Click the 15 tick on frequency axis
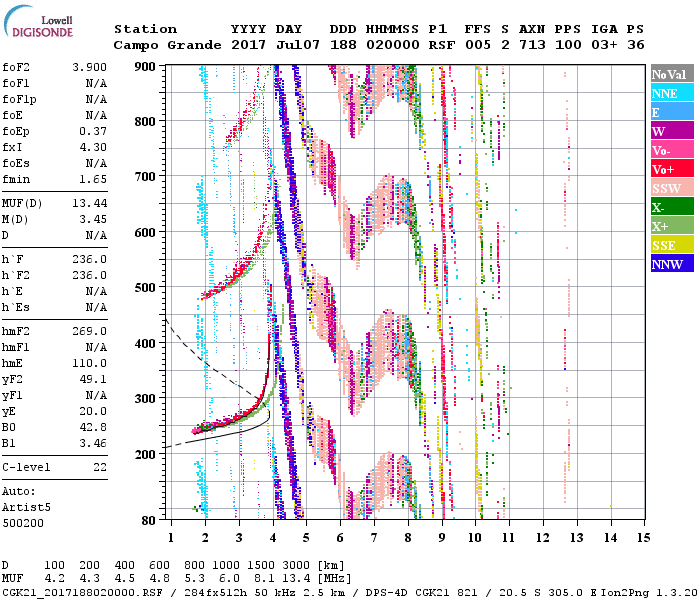This screenshot has height=600, width=700. click(x=643, y=538)
